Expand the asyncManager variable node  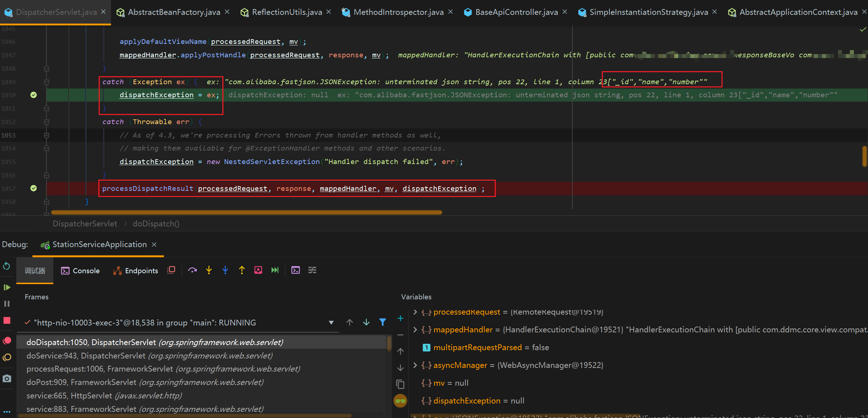pos(415,365)
